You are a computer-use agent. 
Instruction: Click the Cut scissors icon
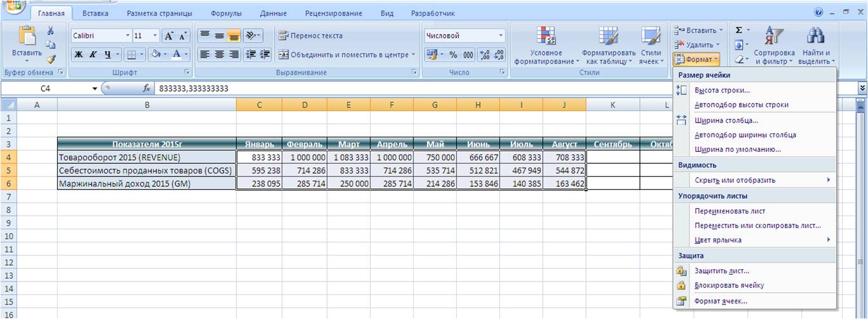click(x=51, y=31)
